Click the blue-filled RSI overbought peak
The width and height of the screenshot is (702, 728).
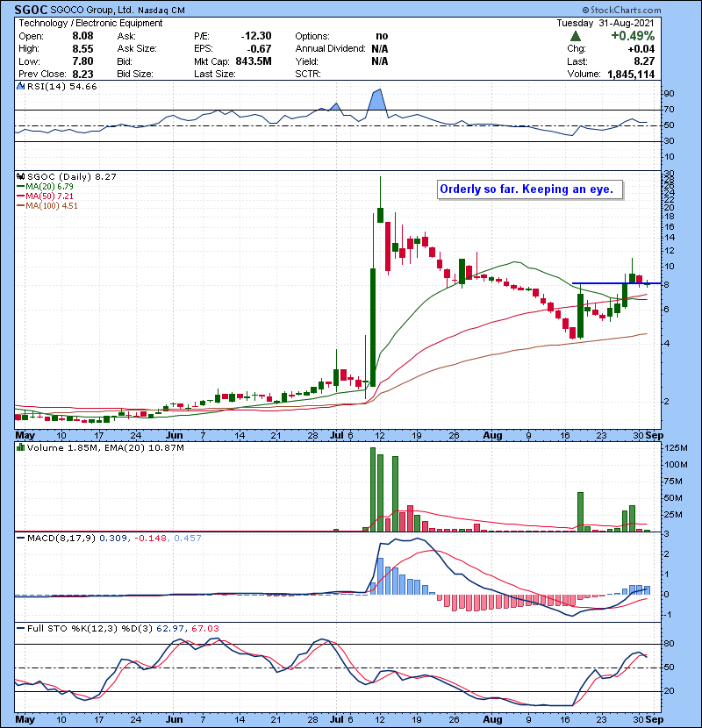378,99
